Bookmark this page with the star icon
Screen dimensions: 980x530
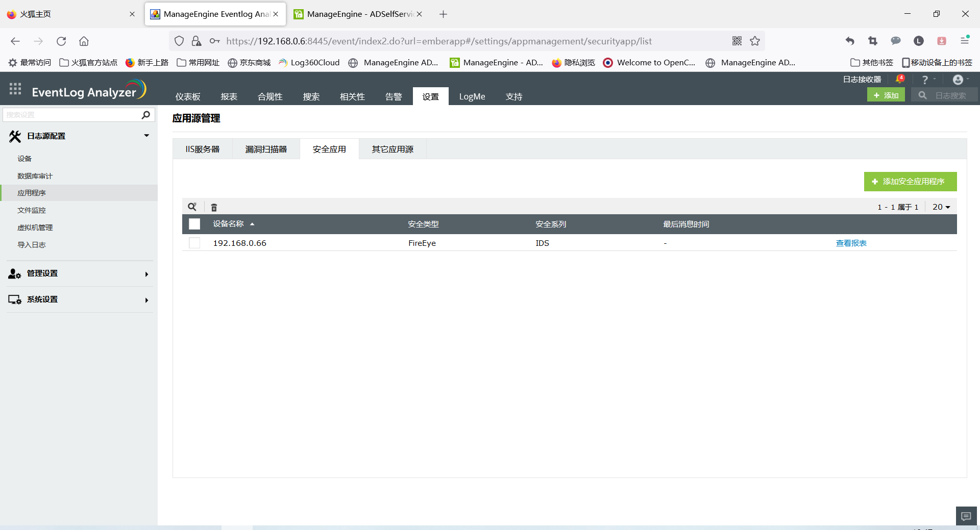point(755,41)
